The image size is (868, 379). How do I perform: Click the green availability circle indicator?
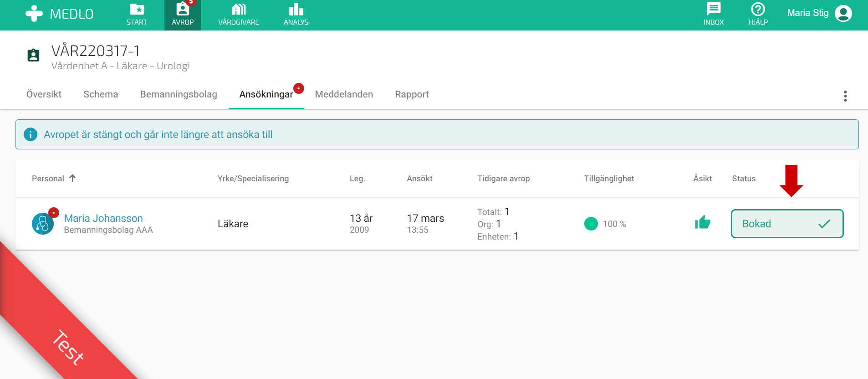pyautogui.click(x=591, y=224)
